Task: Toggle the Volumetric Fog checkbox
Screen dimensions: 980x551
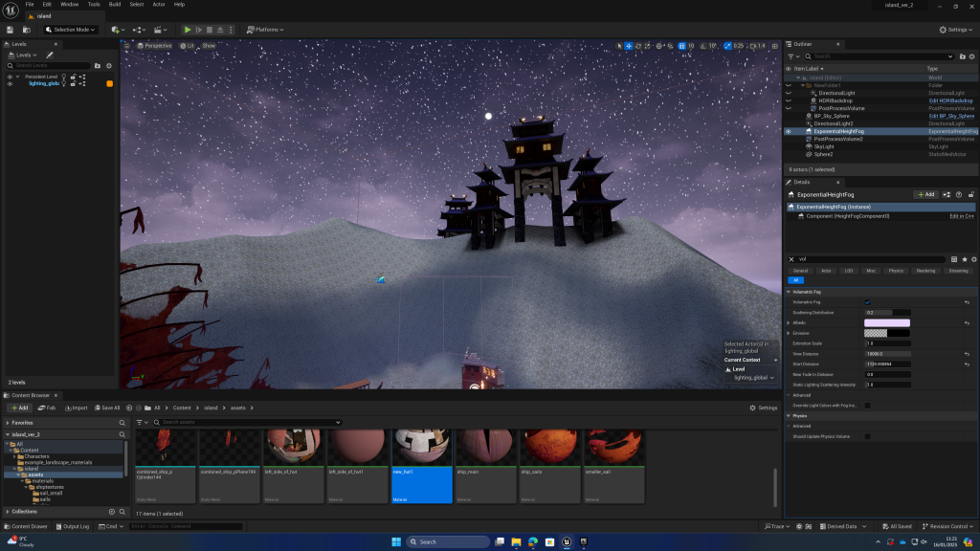Action: tap(868, 302)
